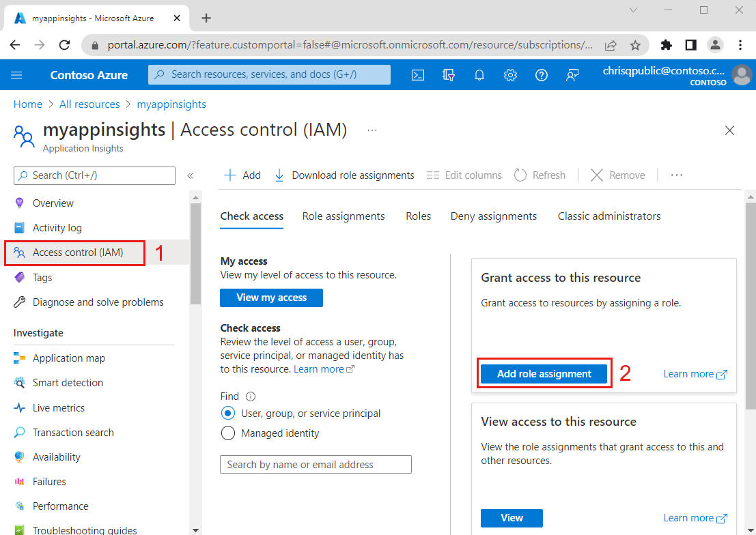
Task: Click the search by name or email field
Action: click(x=316, y=464)
